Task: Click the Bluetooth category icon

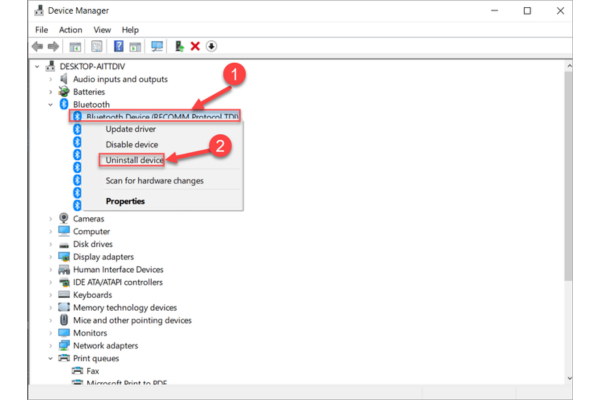Action: point(64,104)
